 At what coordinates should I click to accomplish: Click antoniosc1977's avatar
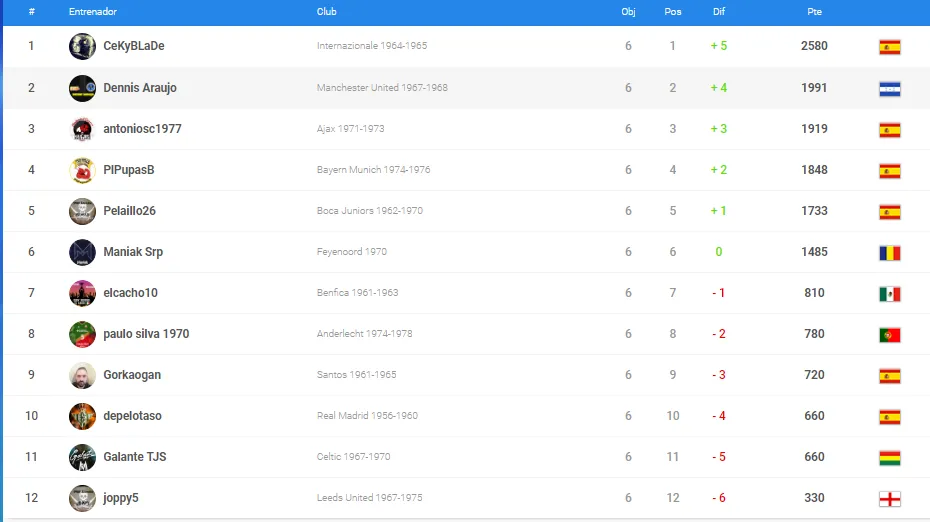coord(82,129)
